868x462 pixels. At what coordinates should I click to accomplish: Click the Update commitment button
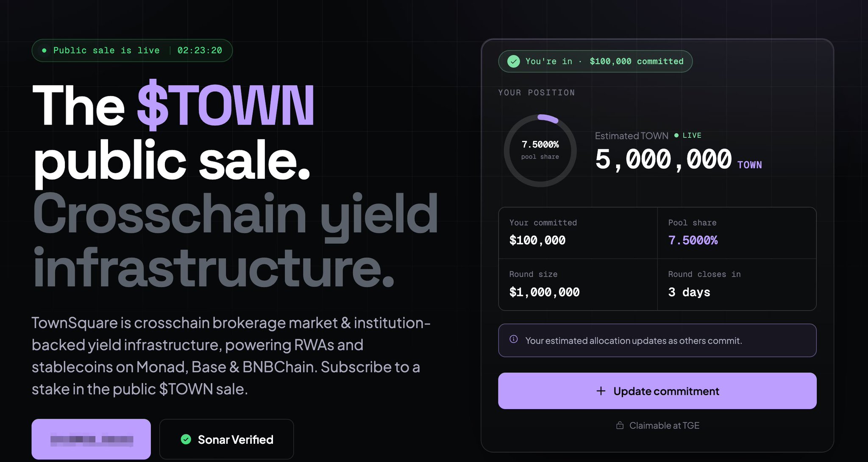click(x=657, y=391)
